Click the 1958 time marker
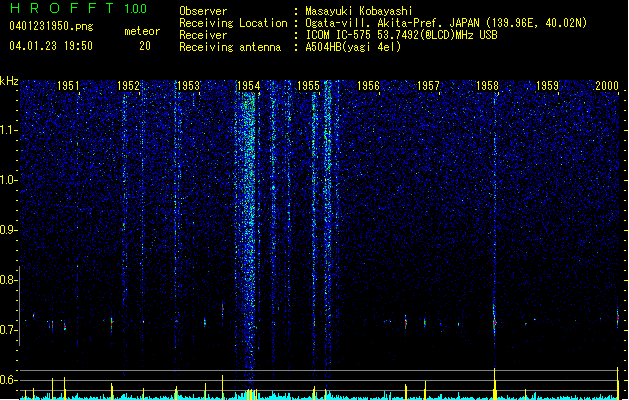Image resolution: width=629 pixels, height=400 pixels. [x=487, y=86]
